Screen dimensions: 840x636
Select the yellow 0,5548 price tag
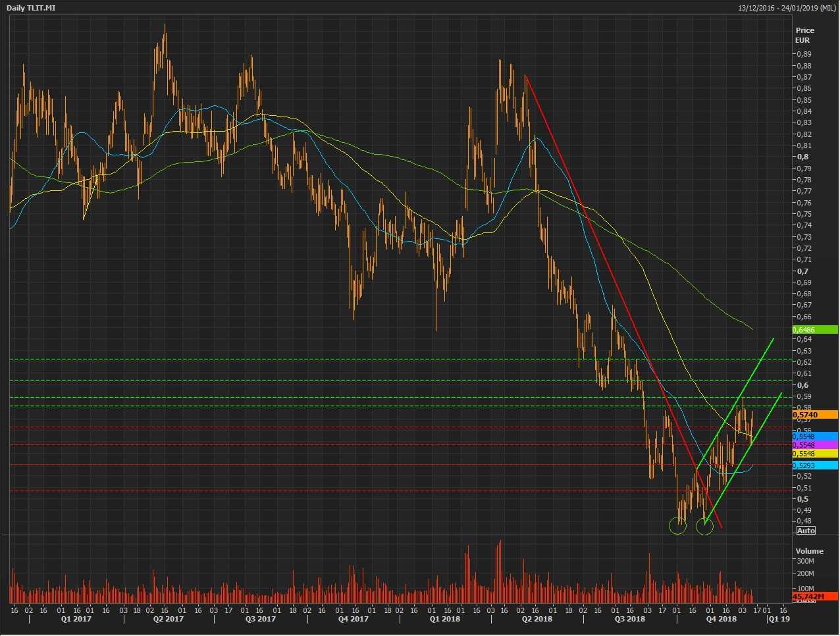815,454
